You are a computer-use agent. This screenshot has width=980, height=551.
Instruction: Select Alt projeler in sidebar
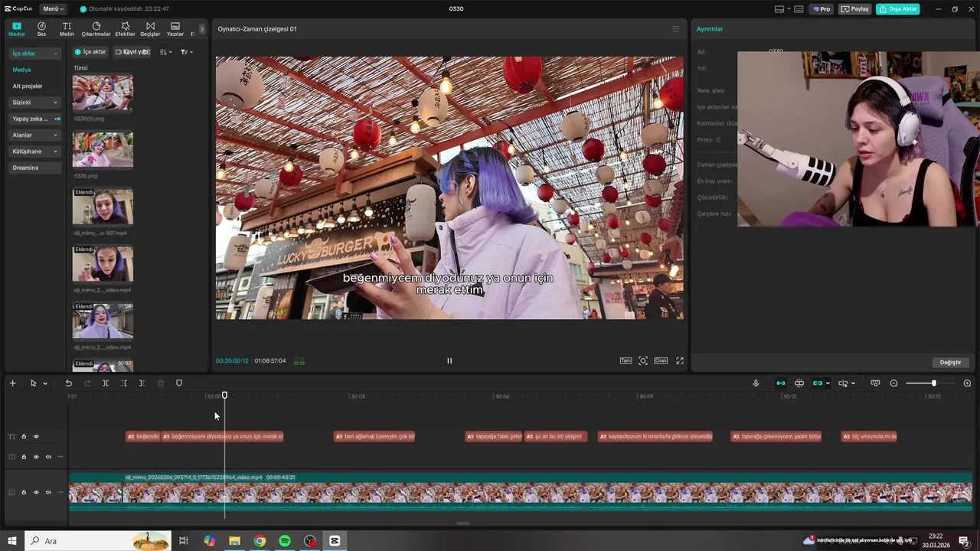click(x=28, y=86)
